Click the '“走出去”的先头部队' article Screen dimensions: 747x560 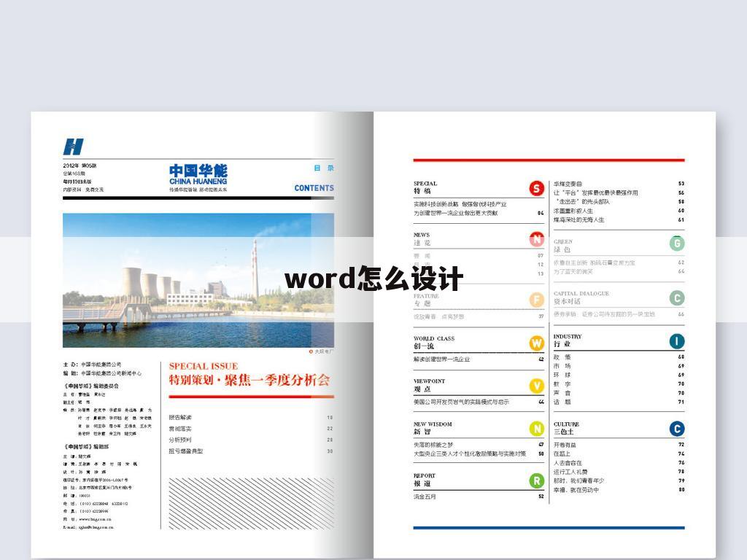[581, 202]
